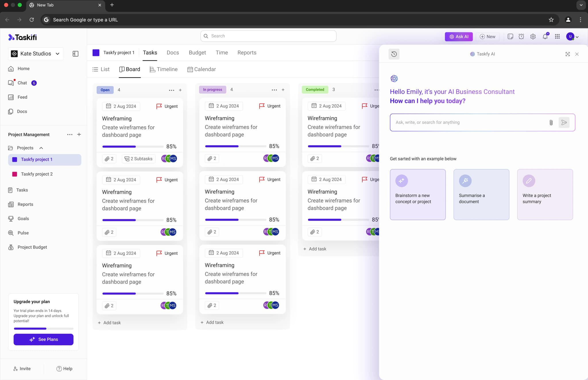The width and height of the screenshot is (588, 380).
Task: Click the trial plan progress bar
Action: (43, 328)
